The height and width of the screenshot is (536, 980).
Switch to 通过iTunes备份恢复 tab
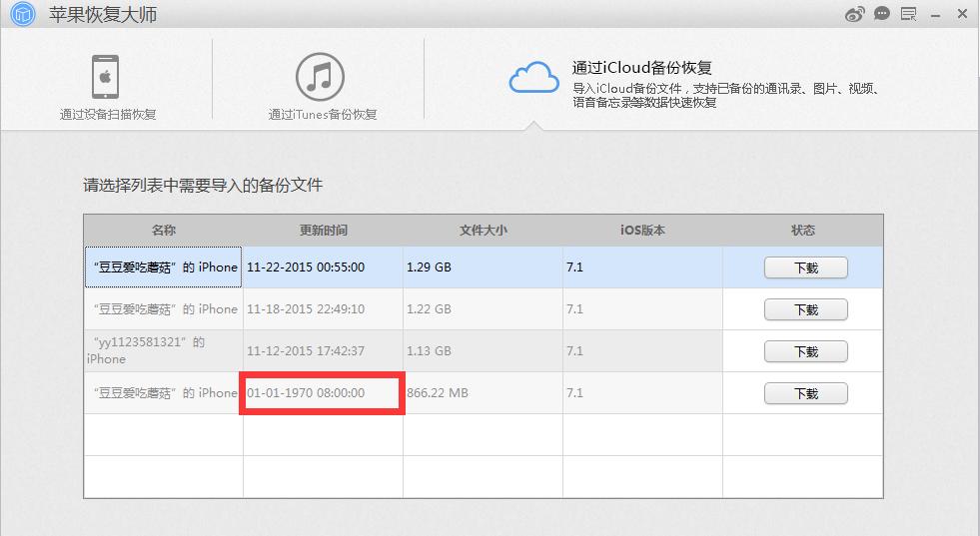(323, 115)
